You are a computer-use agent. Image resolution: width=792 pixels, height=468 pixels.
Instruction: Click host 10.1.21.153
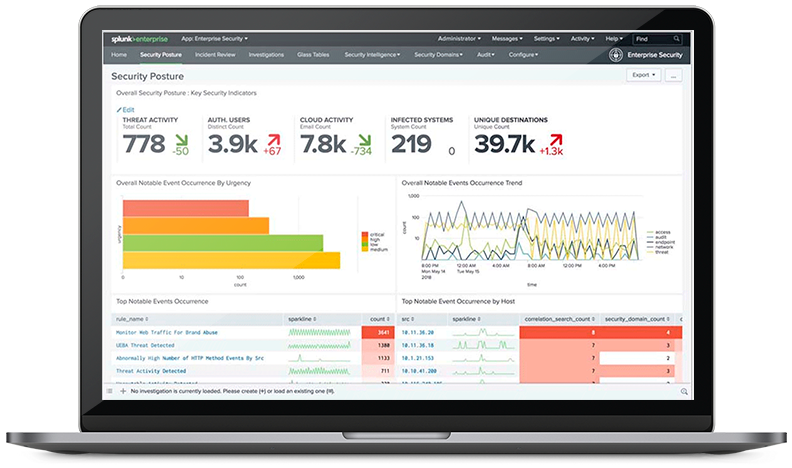click(x=418, y=358)
